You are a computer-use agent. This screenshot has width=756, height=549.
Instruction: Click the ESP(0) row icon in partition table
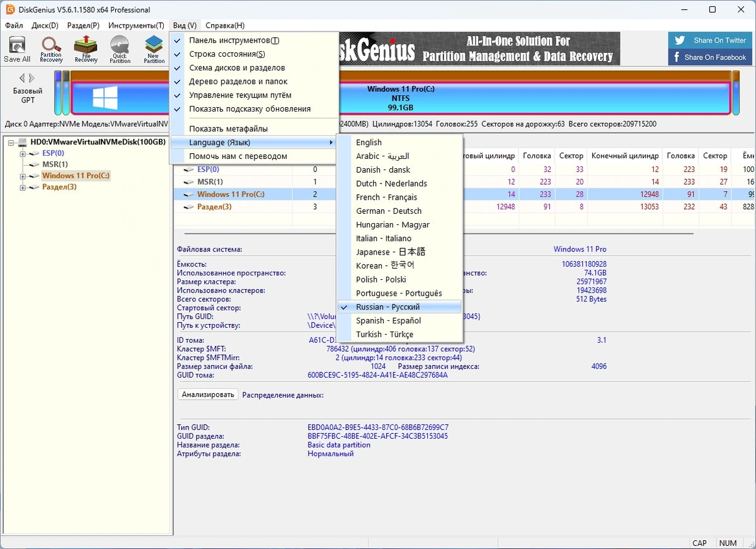(189, 170)
